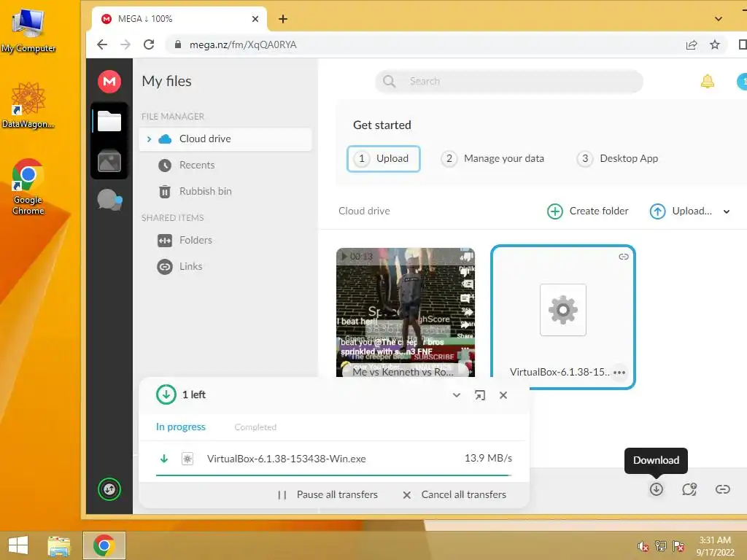Click VirtualBox-6.1.38-153438-Win.exe transfer row

[x=333, y=459]
